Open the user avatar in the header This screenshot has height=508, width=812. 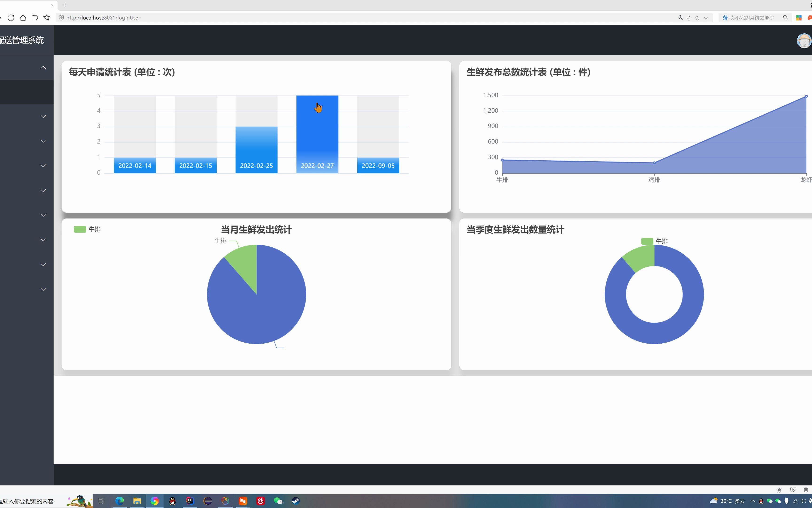[804, 41]
